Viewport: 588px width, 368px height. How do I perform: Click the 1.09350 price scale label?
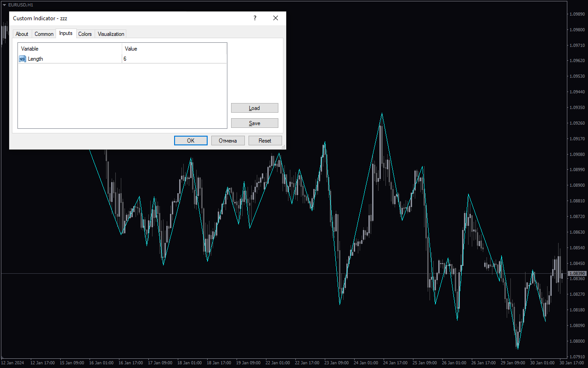577,108
